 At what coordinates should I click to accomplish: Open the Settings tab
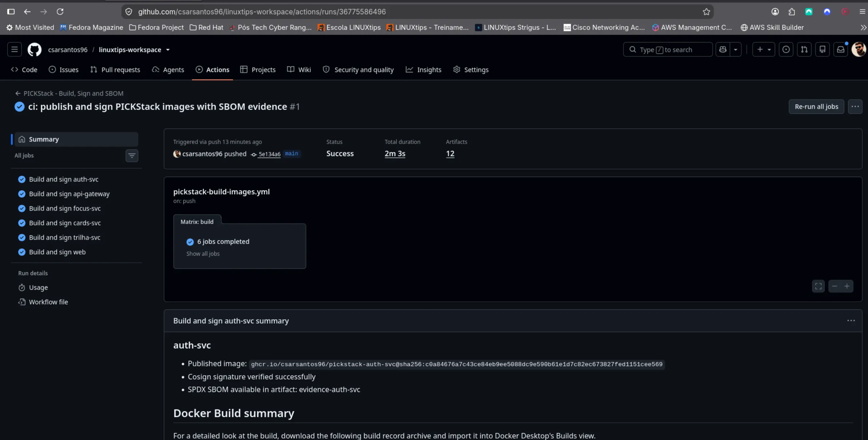[471, 69]
